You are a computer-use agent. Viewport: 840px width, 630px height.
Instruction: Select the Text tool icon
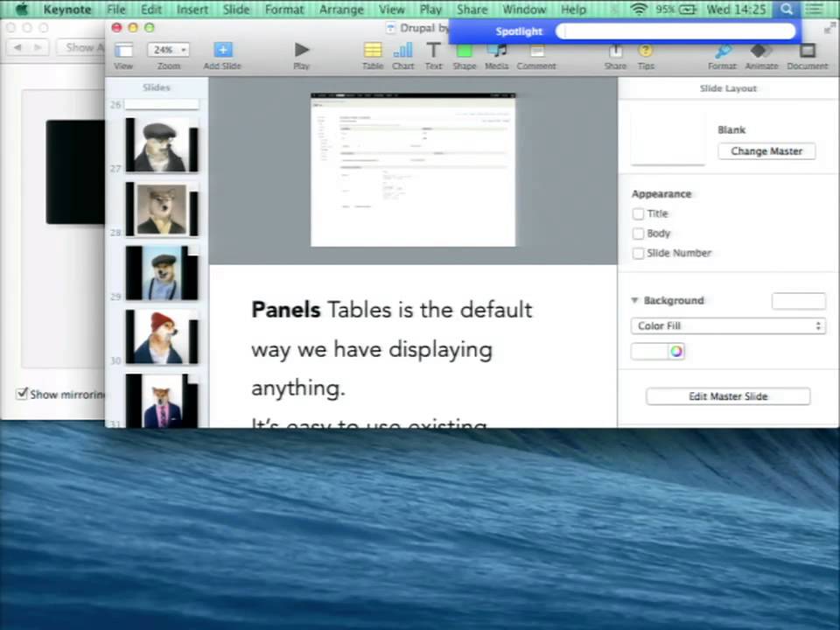tap(433, 50)
